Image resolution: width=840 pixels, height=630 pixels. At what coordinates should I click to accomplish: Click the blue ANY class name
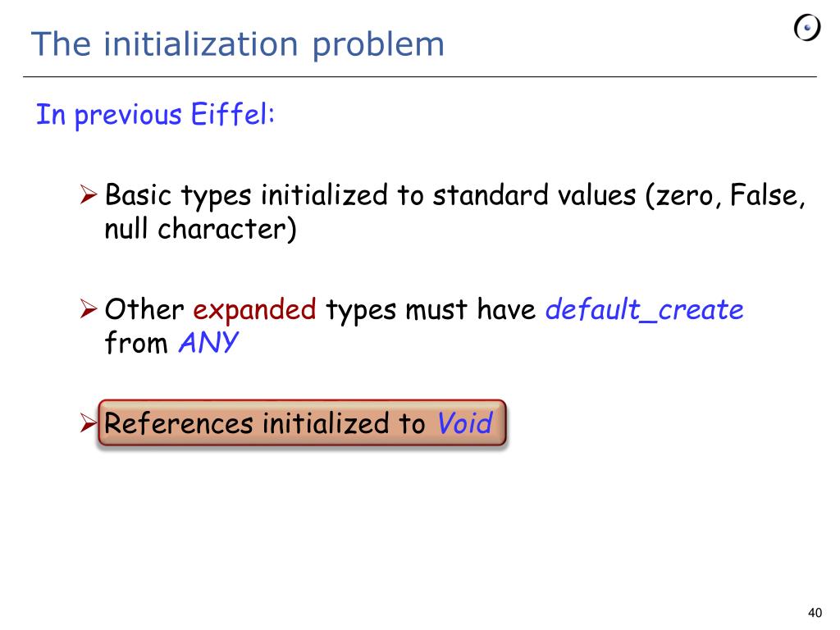pos(208,342)
